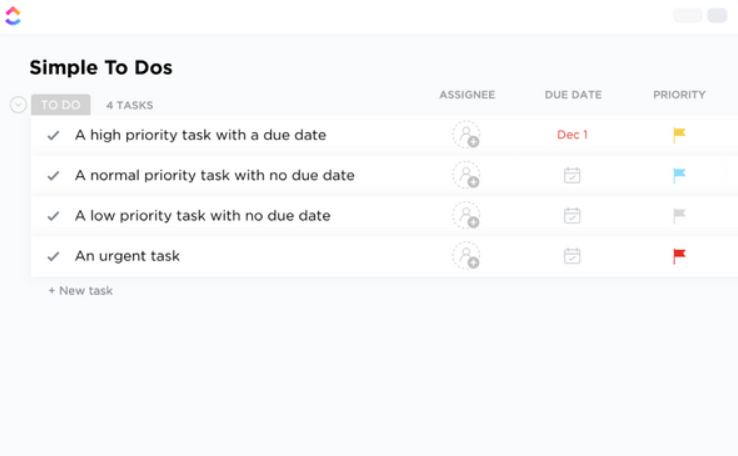This screenshot has height=456, width=738.
Task: Pick a due date for An urgent task
Action: click(572, 256)
